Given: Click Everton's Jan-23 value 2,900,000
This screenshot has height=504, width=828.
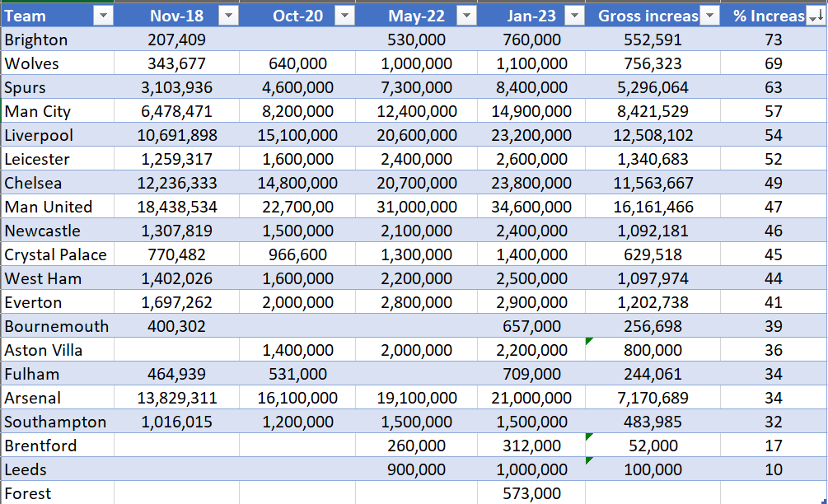Looking at the screenshot, I should [x=531, y=302].
